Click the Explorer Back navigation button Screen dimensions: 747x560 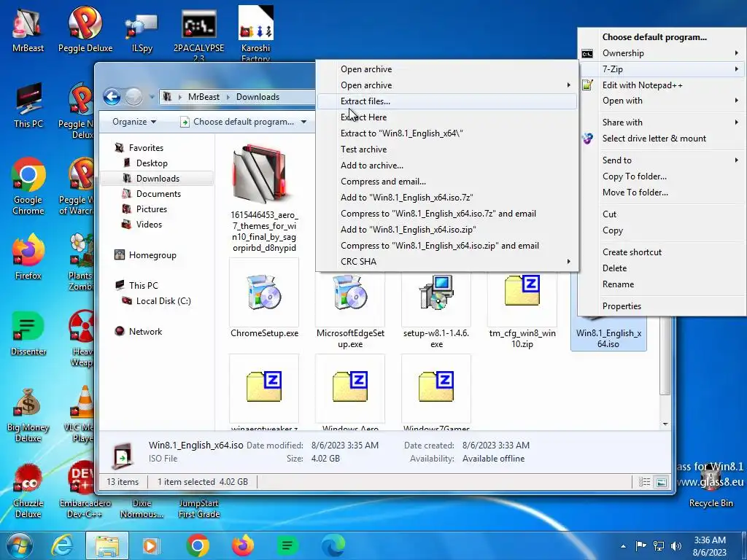[x=112, y=97]
